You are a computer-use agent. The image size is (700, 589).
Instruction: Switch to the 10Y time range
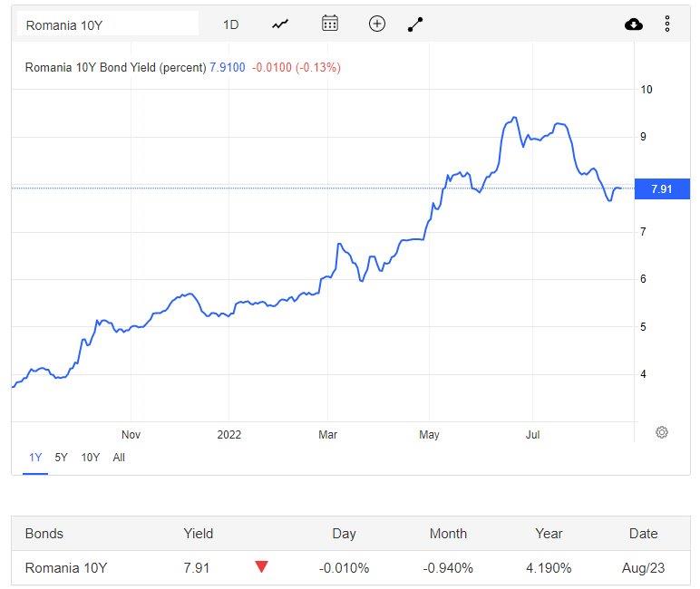point(91,458)
